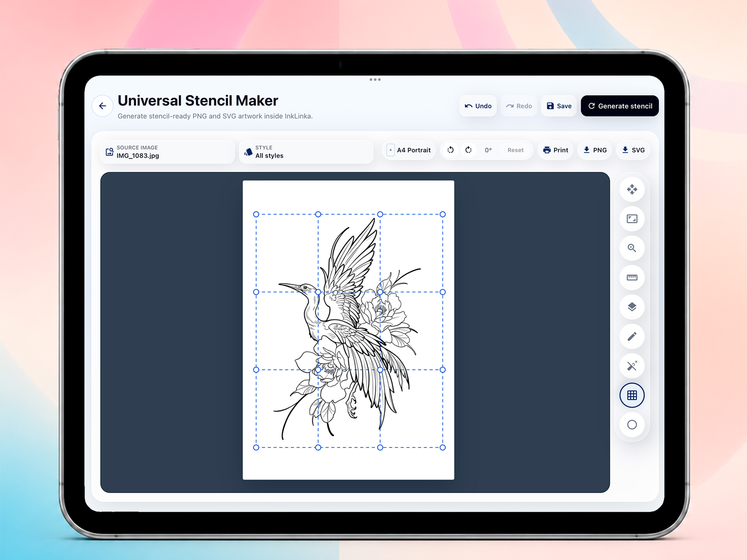The height and width of the screenshot is (560, 747).
Task: Download the stencil as PNG
Action: pyautogui.click(x=595, y=150)
